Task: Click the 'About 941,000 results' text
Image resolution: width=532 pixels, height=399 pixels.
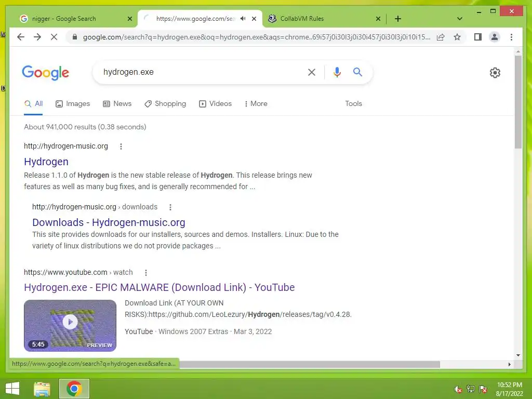Action: point(85,127)
